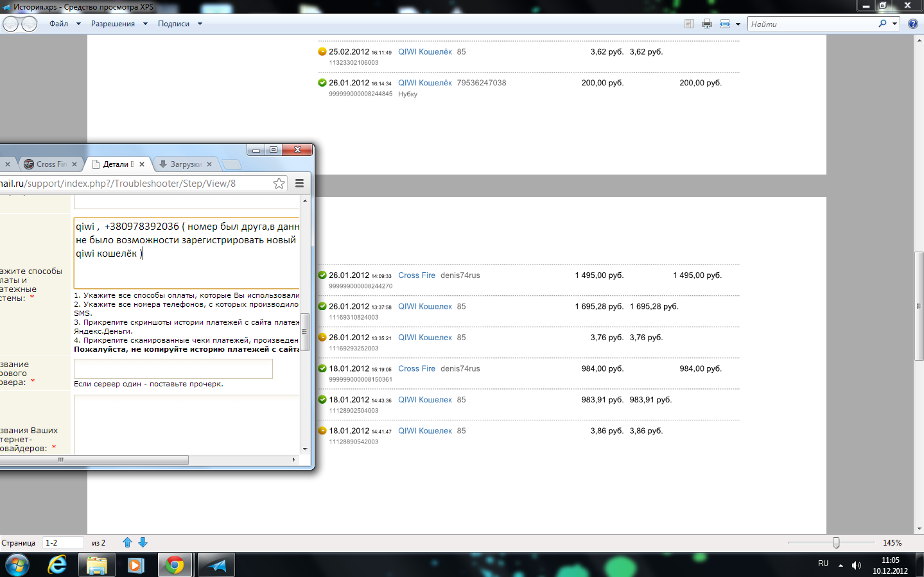This screenshot has height=577, width=924.
Task: Go to next page with blue down arrow
Action: (143, 542)
